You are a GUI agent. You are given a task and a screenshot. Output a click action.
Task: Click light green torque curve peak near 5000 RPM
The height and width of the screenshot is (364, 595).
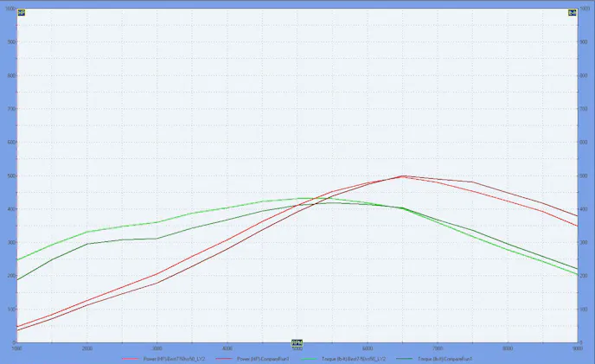pos(298,198)
